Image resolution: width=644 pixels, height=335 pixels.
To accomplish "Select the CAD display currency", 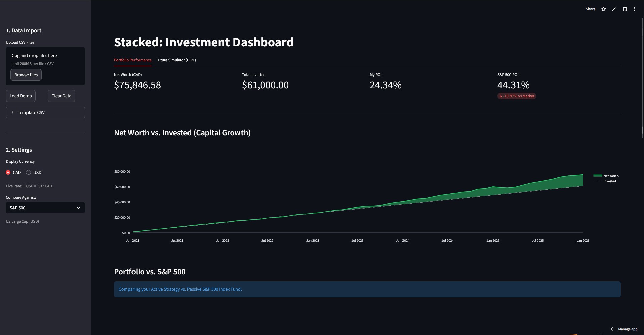I will [8, 172].
